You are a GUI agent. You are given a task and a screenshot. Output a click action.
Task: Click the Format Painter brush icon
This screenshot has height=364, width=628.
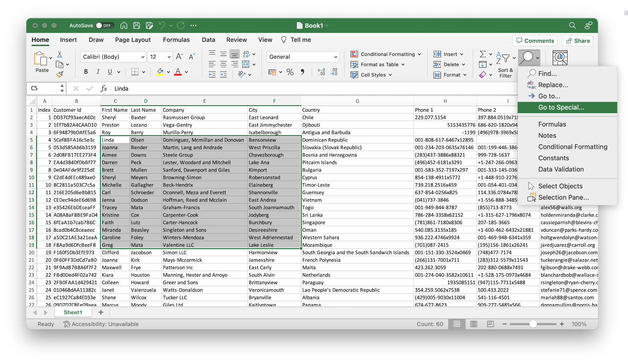pos(60,75)
